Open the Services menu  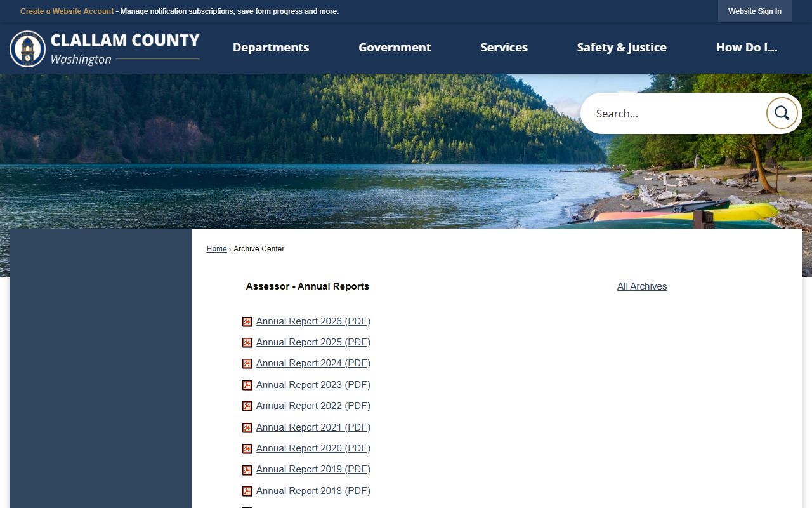pos(504,48)
